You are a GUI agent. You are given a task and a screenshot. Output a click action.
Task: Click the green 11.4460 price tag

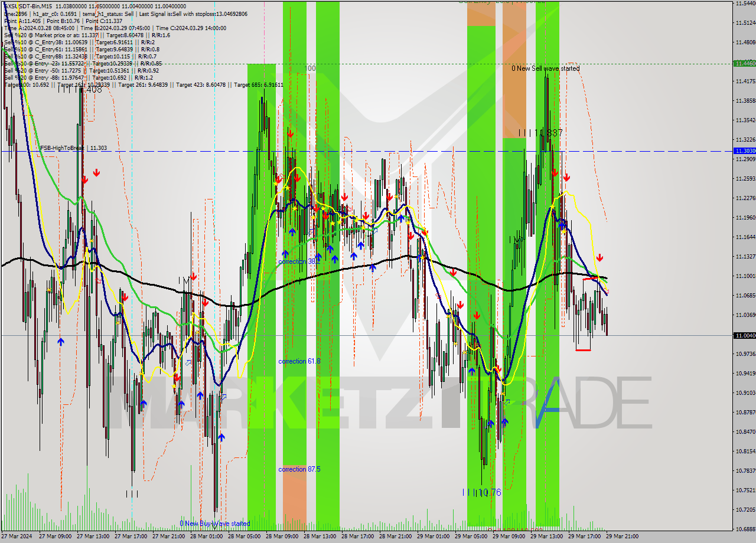point(744,63)
